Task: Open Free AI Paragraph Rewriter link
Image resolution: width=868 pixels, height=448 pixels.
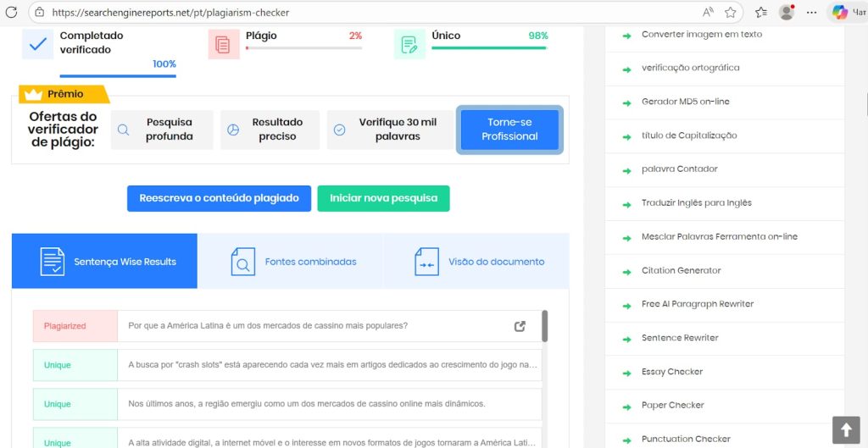Action: pos(697,304)
